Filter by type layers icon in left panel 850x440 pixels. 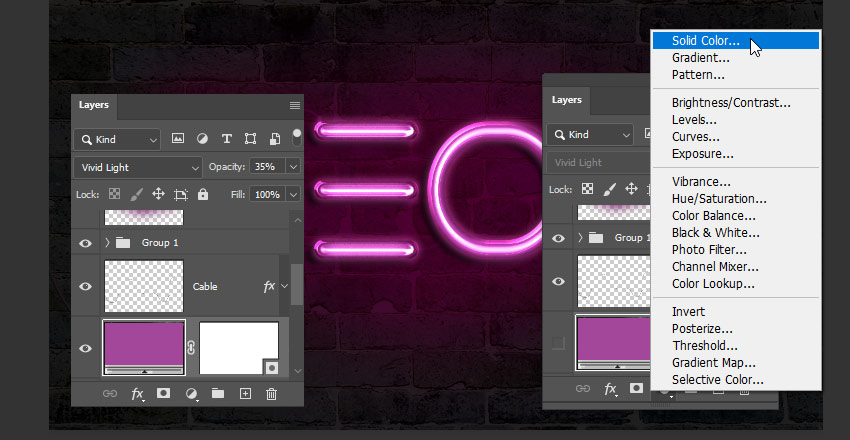(x=227, y=139)
